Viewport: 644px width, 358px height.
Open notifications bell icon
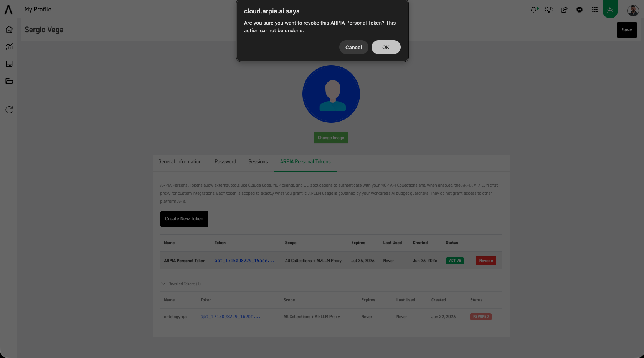(534, 10)
